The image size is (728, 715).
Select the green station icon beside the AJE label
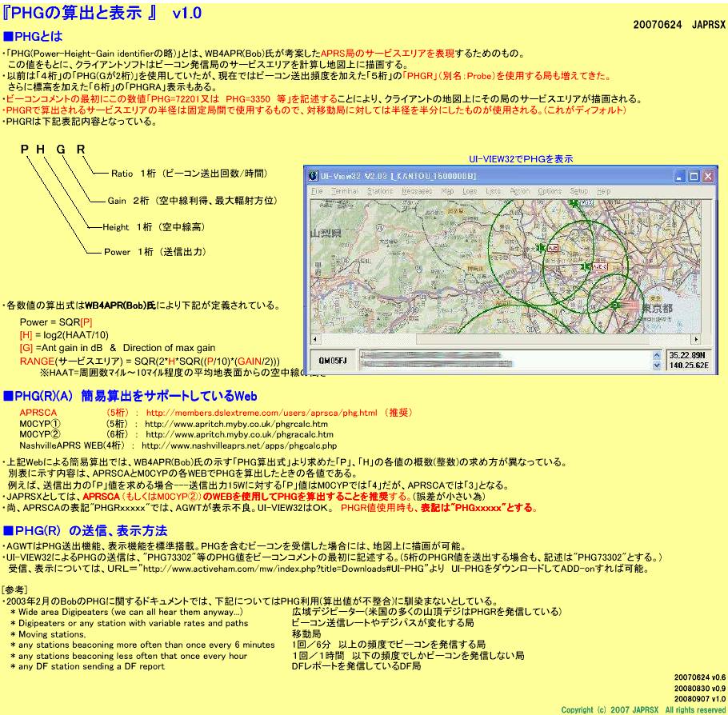click(539, 248)
